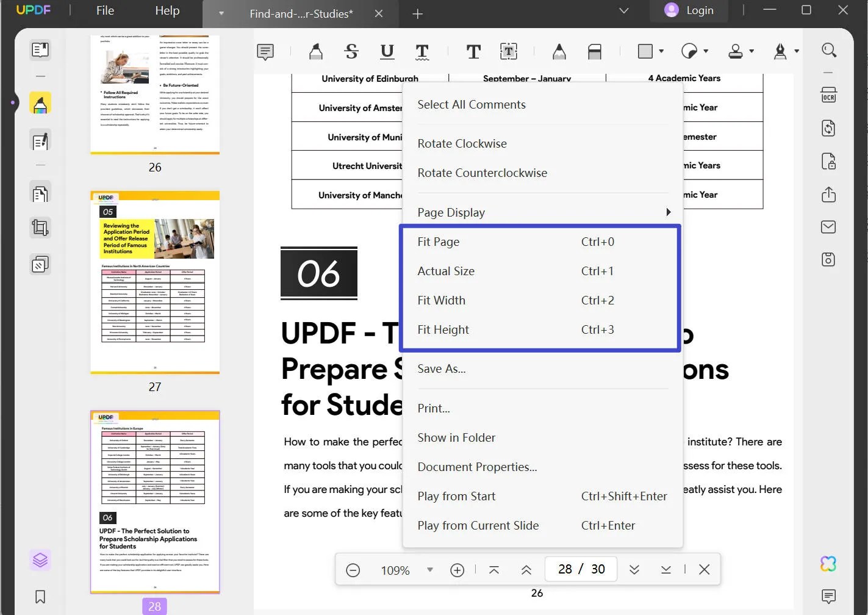
Task: Select the Strikethrough annotation tool
Action: pyautogui.click(x=351, y=51)
